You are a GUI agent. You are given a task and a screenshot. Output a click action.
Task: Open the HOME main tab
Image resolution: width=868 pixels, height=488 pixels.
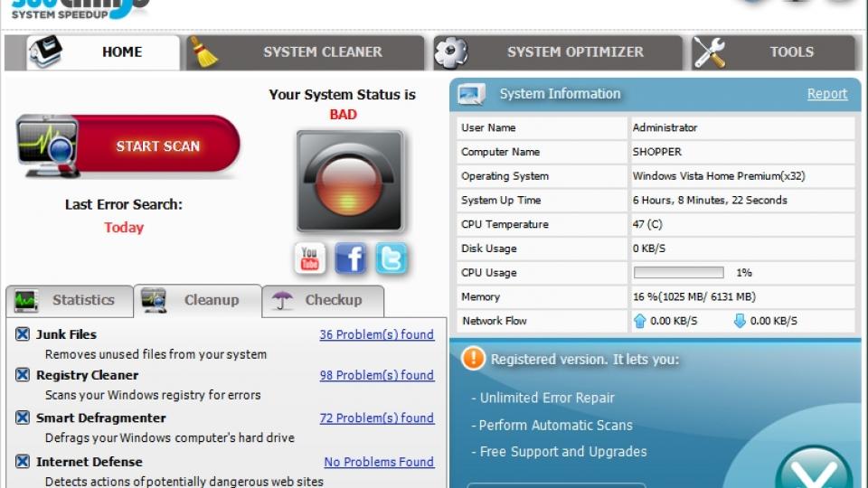pos(103,52)
